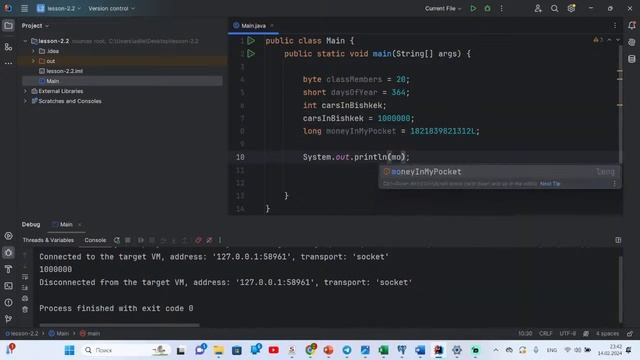The image size is (640, 360).
Task: Open the Windows Start button
Action: (x=69, y=350)
